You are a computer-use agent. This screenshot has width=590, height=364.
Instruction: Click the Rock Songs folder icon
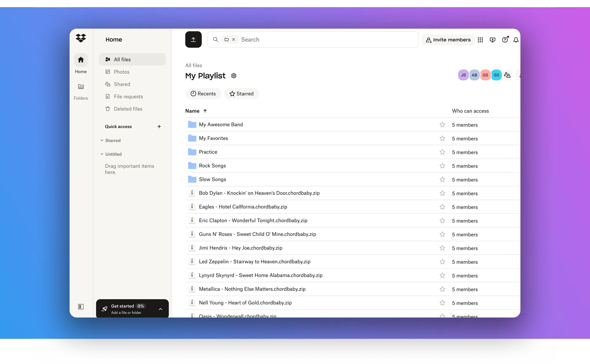click(x=192, y=166)
